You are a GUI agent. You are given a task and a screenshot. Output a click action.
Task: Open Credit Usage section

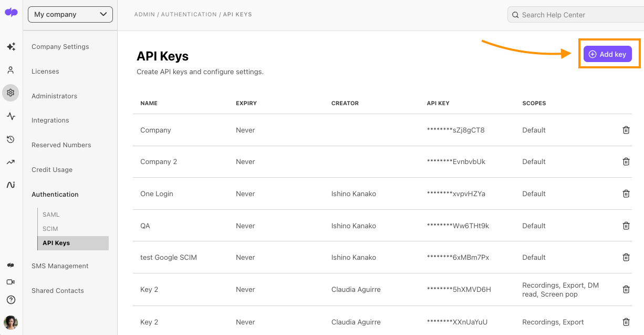pos(52,170)
